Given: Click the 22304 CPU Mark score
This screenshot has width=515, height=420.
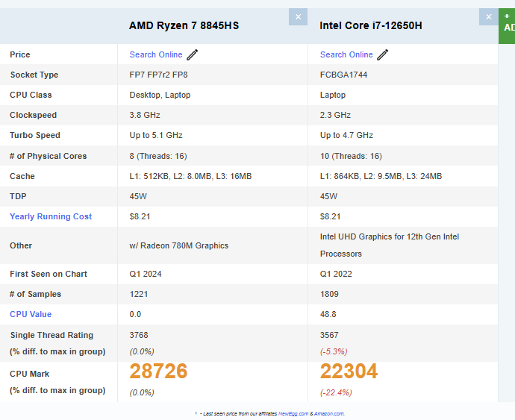Looking at the screenshot, I should [349, 372].
